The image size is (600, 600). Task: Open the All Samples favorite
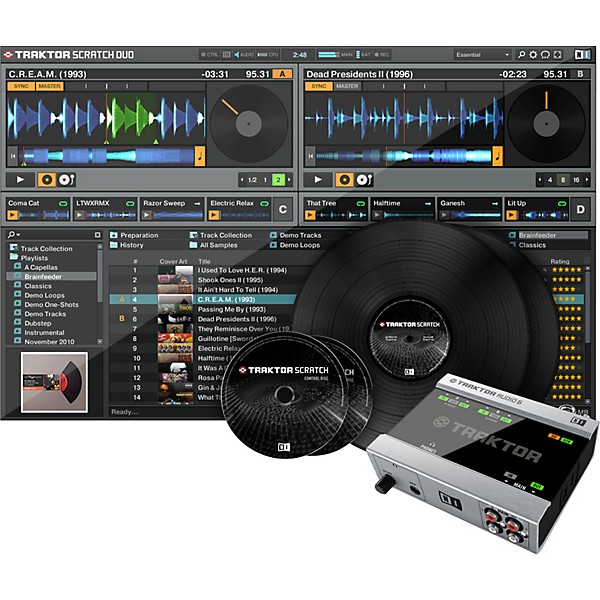(x=214, y=245)
